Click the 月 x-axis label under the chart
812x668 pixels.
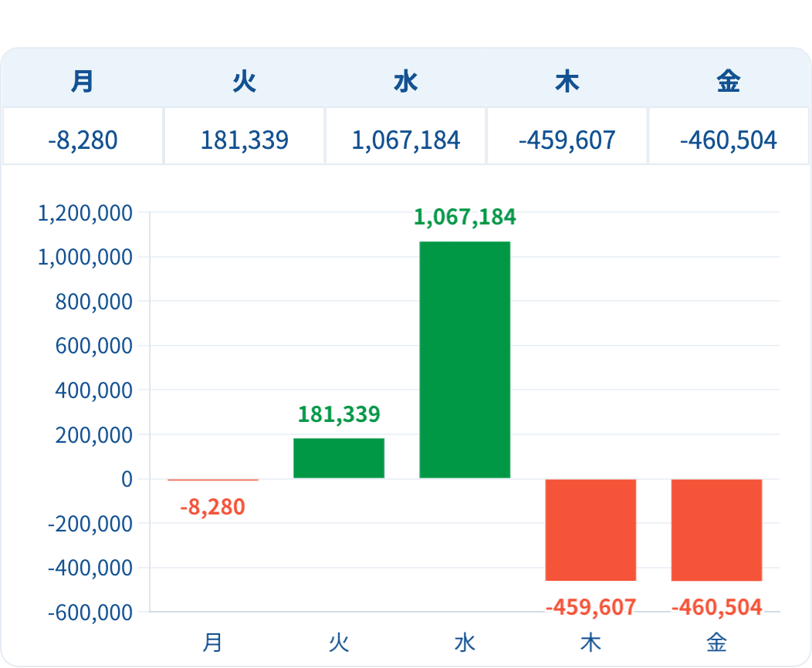[212, 643]
